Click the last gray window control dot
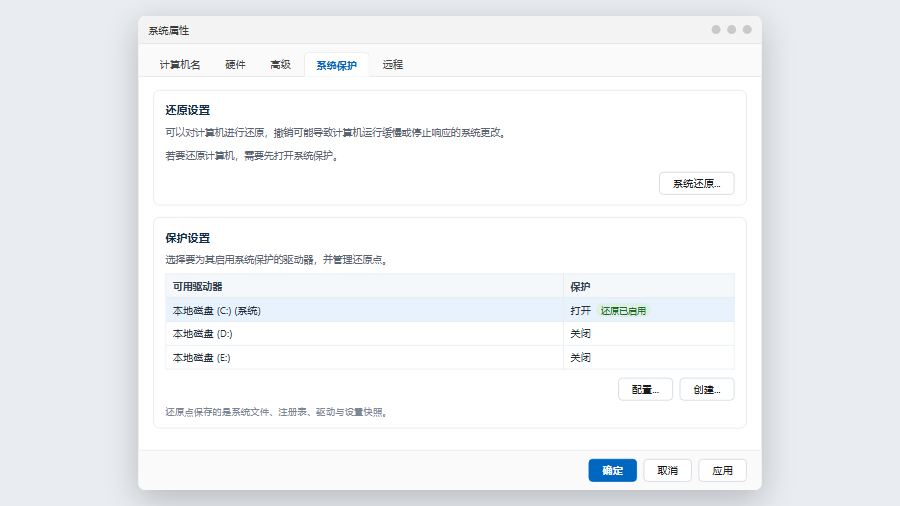900x506 pixels. [747, 29]
